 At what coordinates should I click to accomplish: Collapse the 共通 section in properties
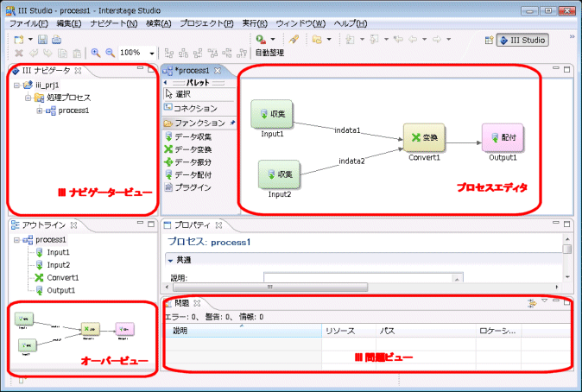pyautogui.click(x=170, y=260)
